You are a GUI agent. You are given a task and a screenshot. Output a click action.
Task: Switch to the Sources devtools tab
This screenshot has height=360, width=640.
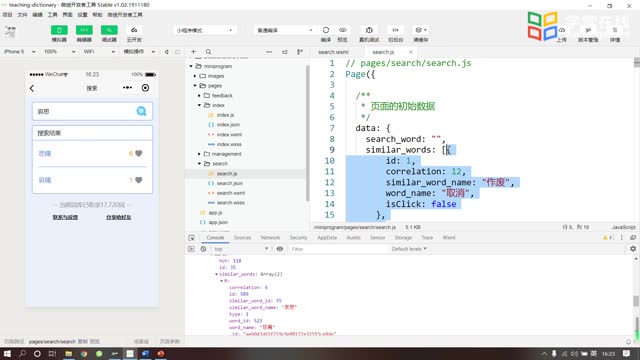(x=242, y=238)
